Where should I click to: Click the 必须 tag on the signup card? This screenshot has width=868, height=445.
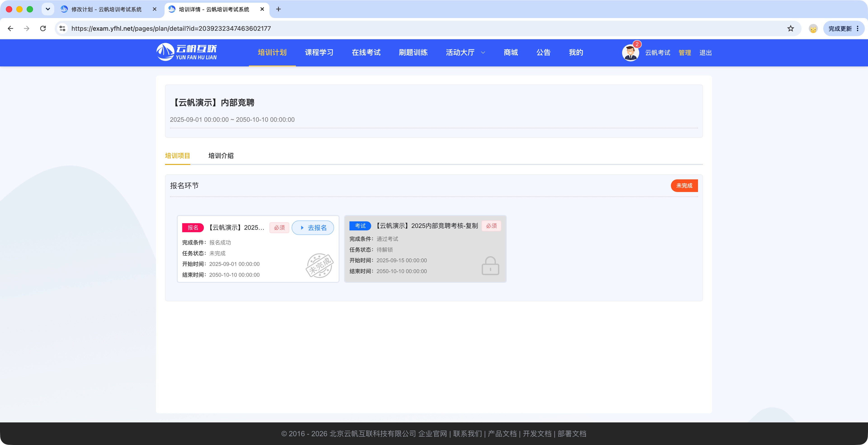(x=279, y=227)
